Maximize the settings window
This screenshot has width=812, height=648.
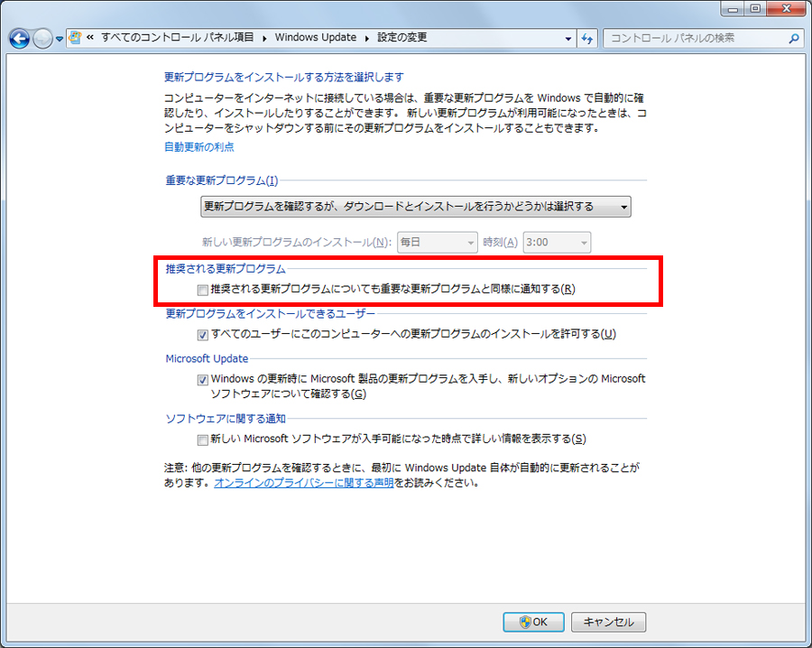(x=755, y=9)
